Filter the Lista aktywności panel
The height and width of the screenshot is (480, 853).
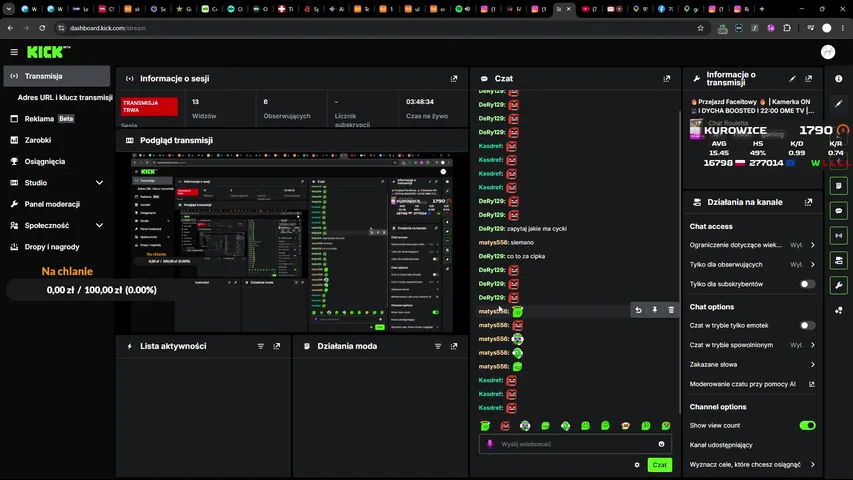pyautogui.click(x=261, y=346)
